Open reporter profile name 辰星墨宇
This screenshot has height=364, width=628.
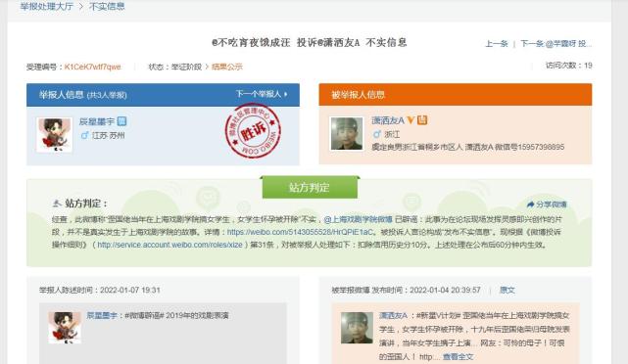pyautogui.click(x=97, y=121)
